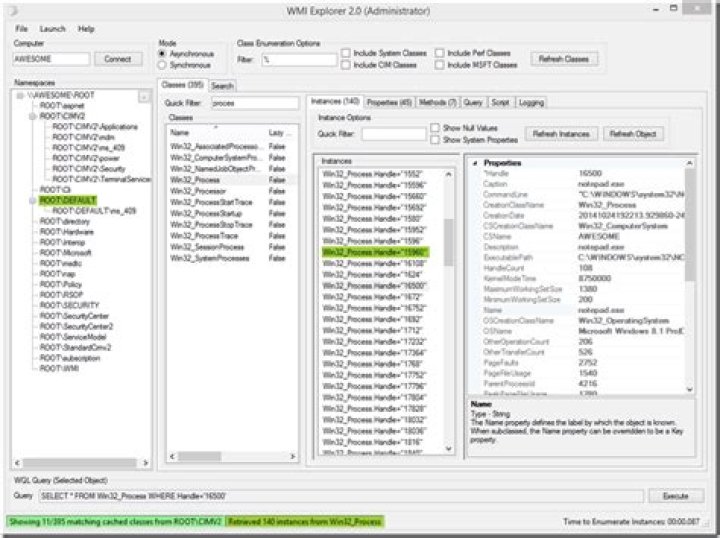
Task: Select instance Win32_Process.Handle="18032"
Action: click(374, 420)
